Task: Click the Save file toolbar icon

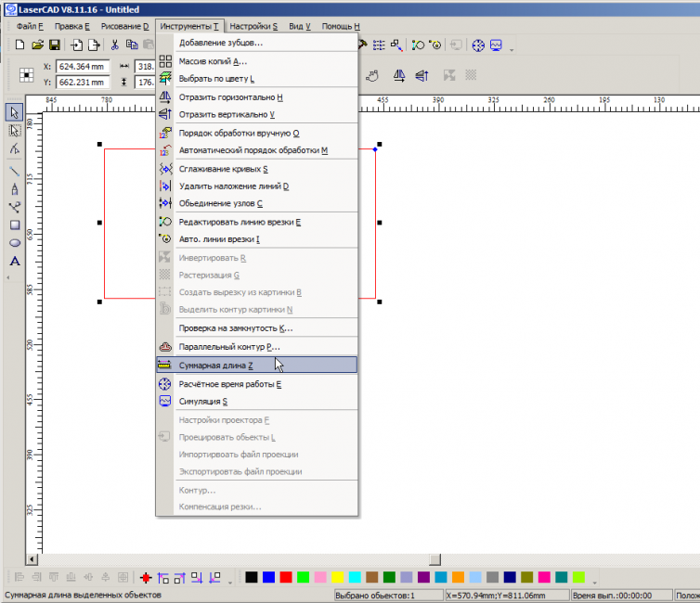Action: pyautogui.click(x=54, y=45)
